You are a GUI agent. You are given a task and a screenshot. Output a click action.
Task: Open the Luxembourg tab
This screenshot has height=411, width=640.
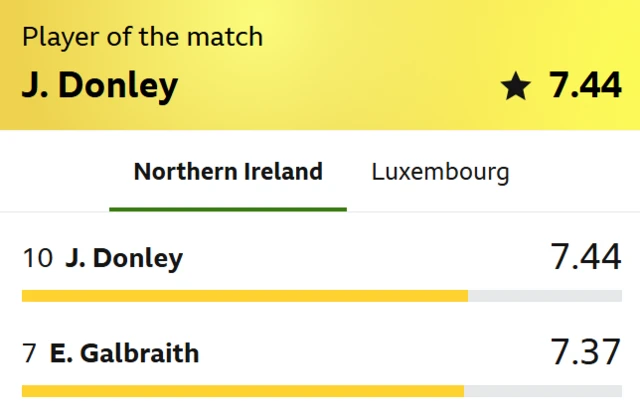point(440,171)
